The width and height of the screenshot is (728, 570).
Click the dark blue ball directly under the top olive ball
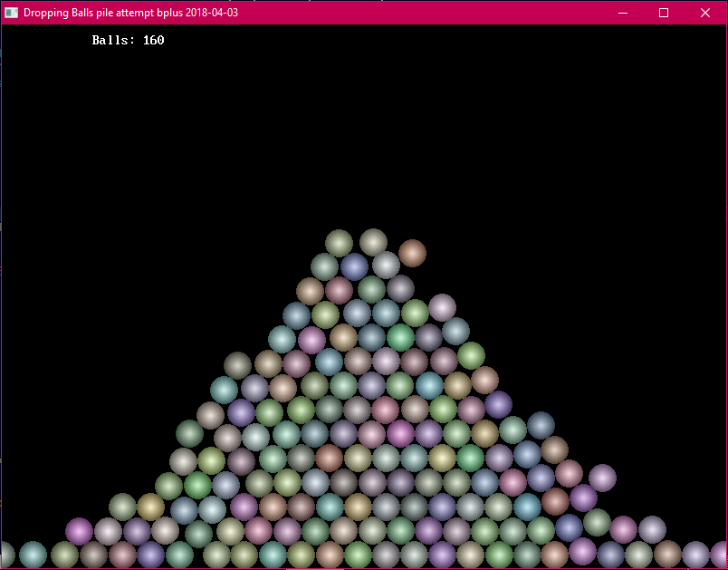point(354,266)
